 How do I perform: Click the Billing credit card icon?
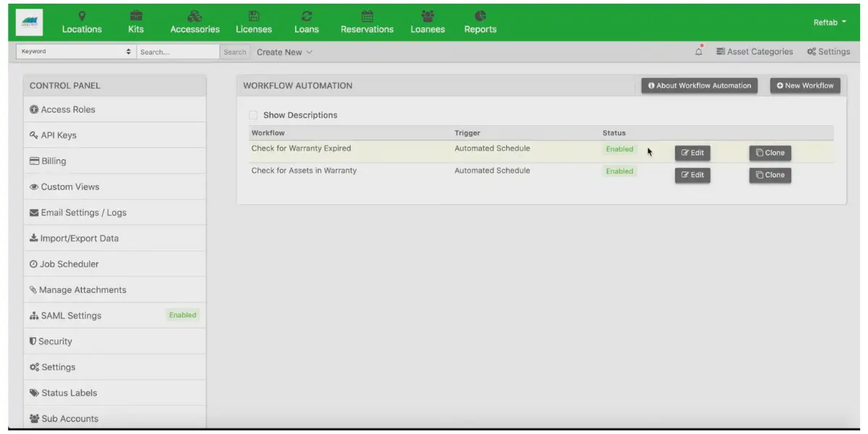tap(34, 161)
